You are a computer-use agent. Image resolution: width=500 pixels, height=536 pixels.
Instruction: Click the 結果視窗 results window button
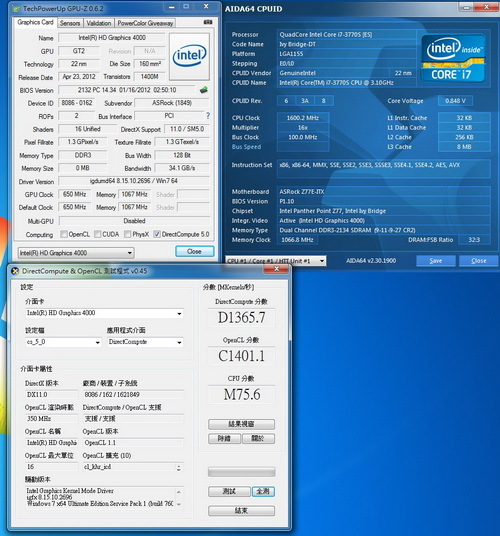point(241,424)
